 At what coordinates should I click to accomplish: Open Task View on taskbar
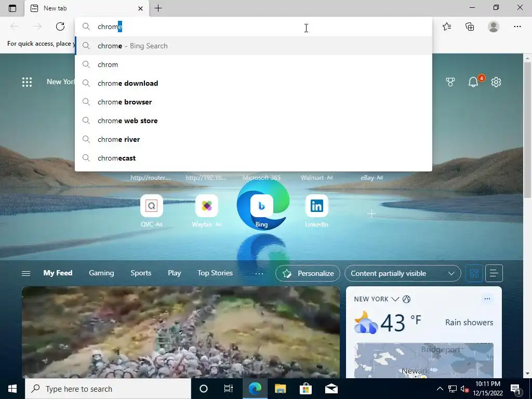point(229,389)
